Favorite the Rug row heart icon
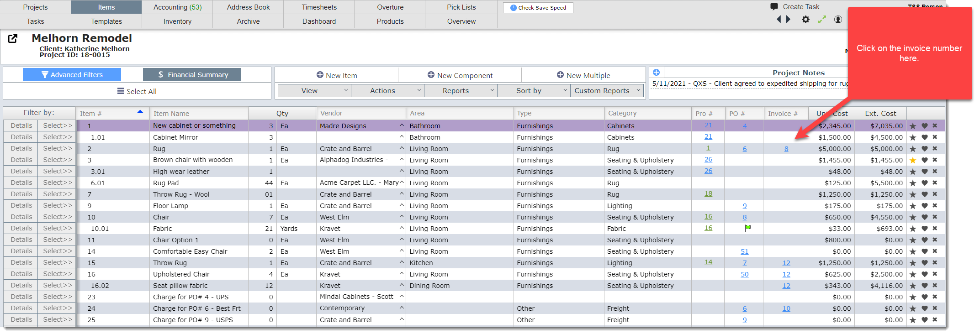 [924, 149]
